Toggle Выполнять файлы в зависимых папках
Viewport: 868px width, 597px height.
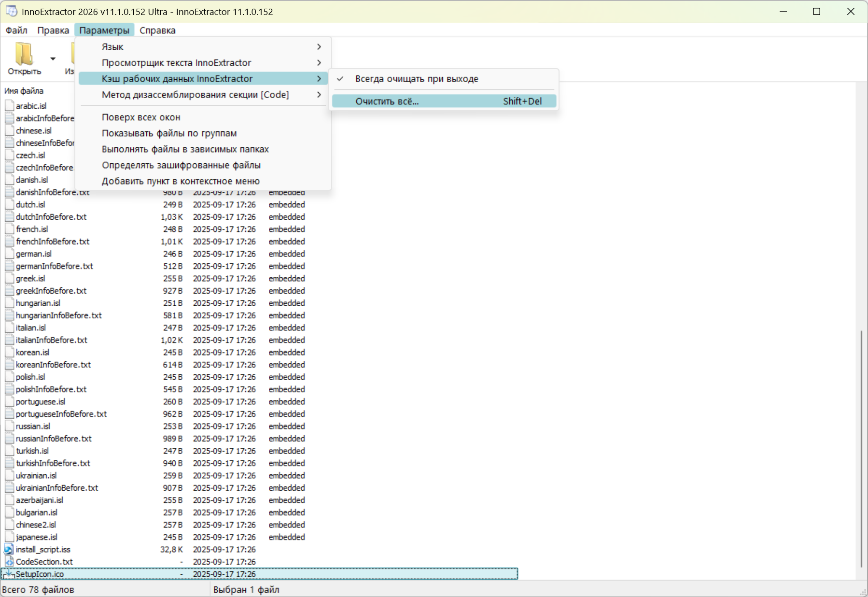coord(203,149)
